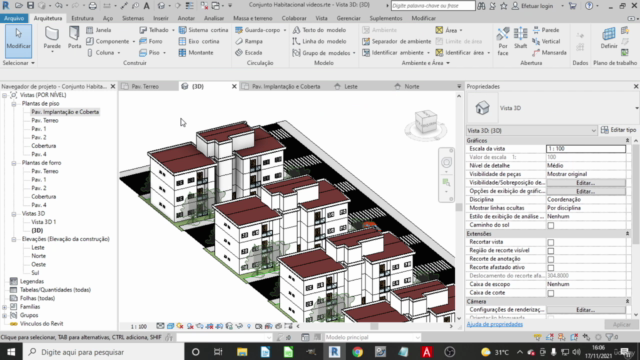640x360 pixels.
Task: Expand Ambiente e Área panel dropdown
Action: click(x=426, y=63)
